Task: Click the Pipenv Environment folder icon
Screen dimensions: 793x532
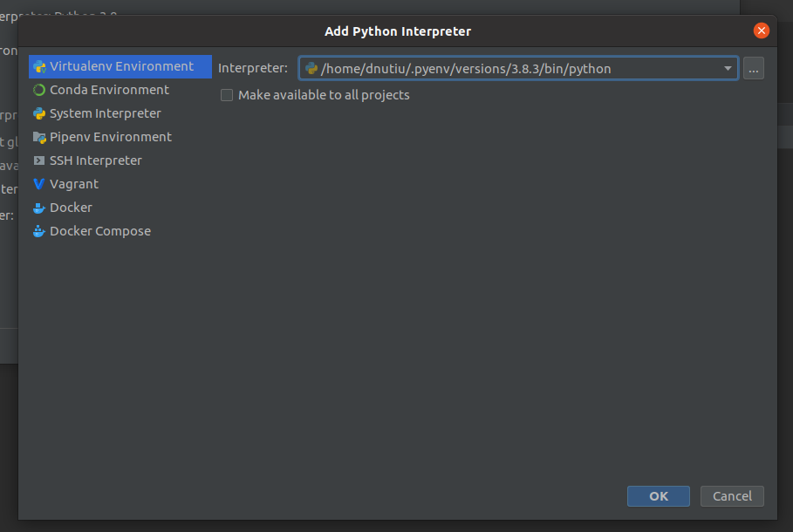Action: click(x=39, y=137)
